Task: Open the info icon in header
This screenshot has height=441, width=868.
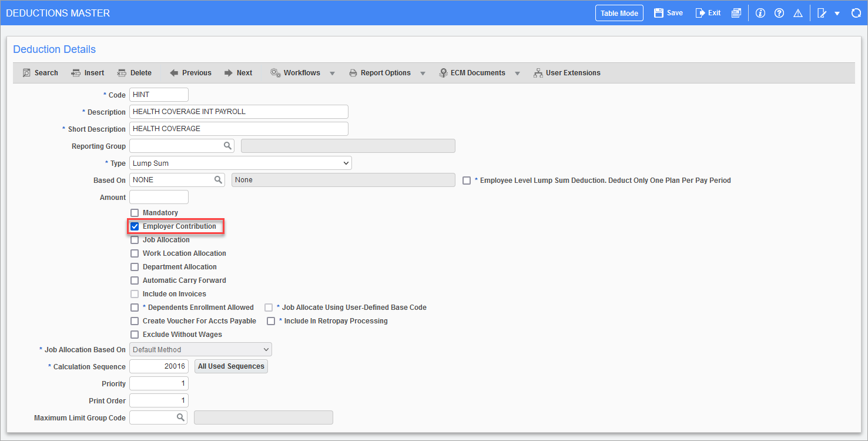Action: coord(760,13)
